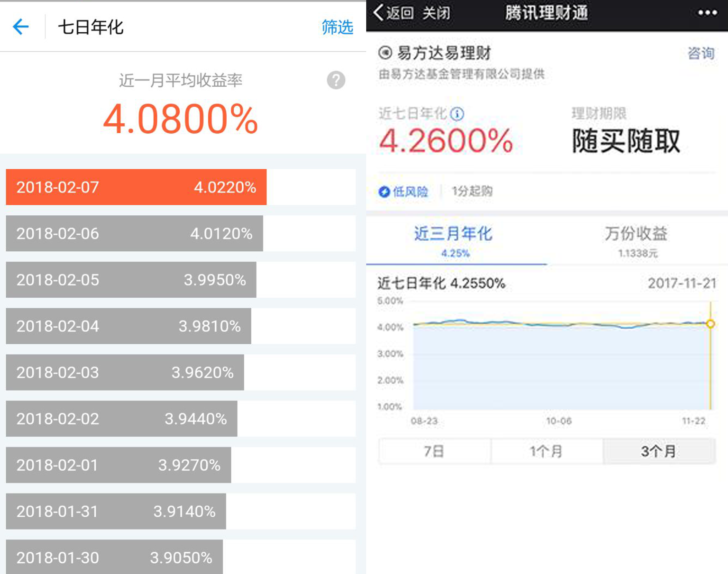Tap the 4.2600% seven-day yield value
Screen dimensions: 728x574
446,141
